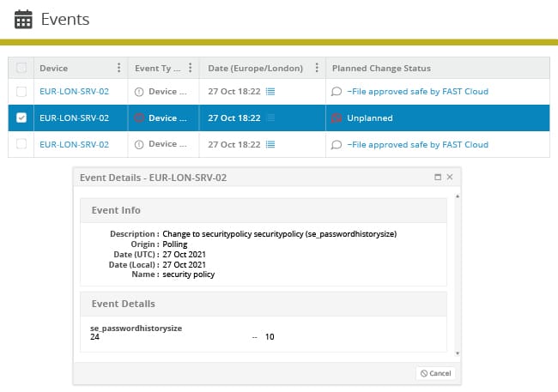Open details list icon for third row
Screen dimensions: 558x392
pyautogui.click(x=270, y=144)
